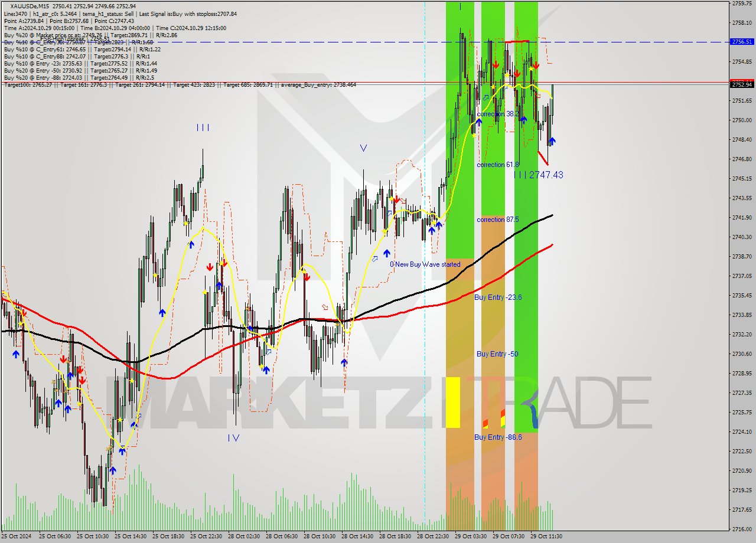Click blue arrow above New Buy Wave label
This screenshot has width=756, height=543.
point(386,253)
